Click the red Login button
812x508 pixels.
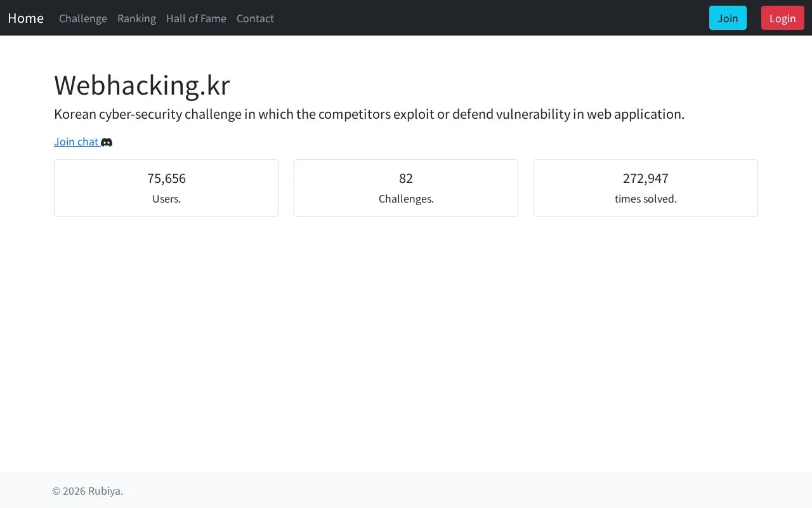[x=782, y=18]
